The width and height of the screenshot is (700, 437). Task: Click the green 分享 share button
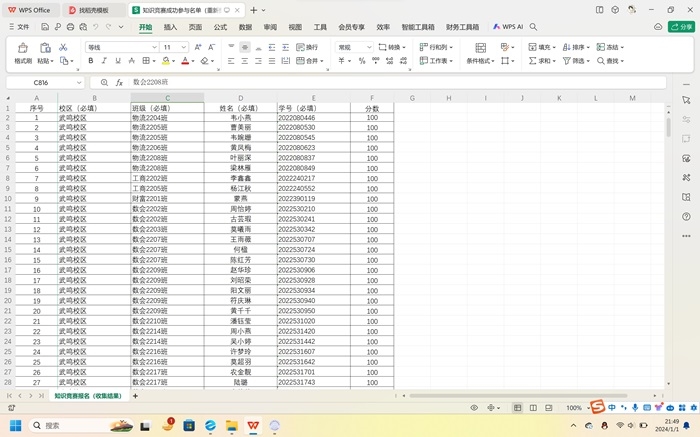click(x=681, y=27)
